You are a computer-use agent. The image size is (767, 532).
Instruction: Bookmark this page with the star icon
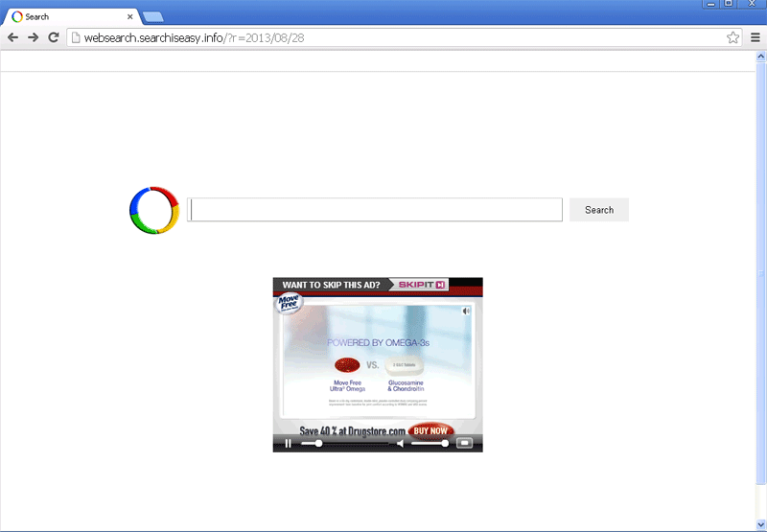pyautogui.click(x=732, y=37)
